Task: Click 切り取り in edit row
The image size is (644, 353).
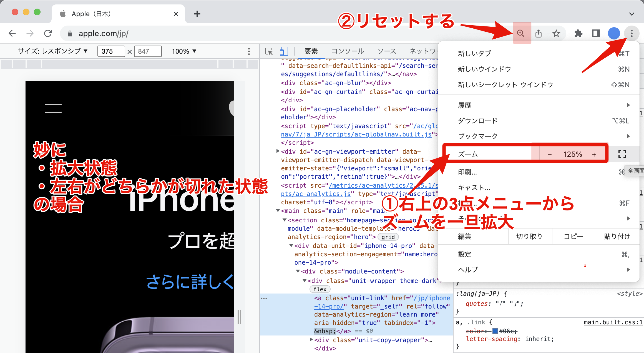Action: click(x=530, y=237)
